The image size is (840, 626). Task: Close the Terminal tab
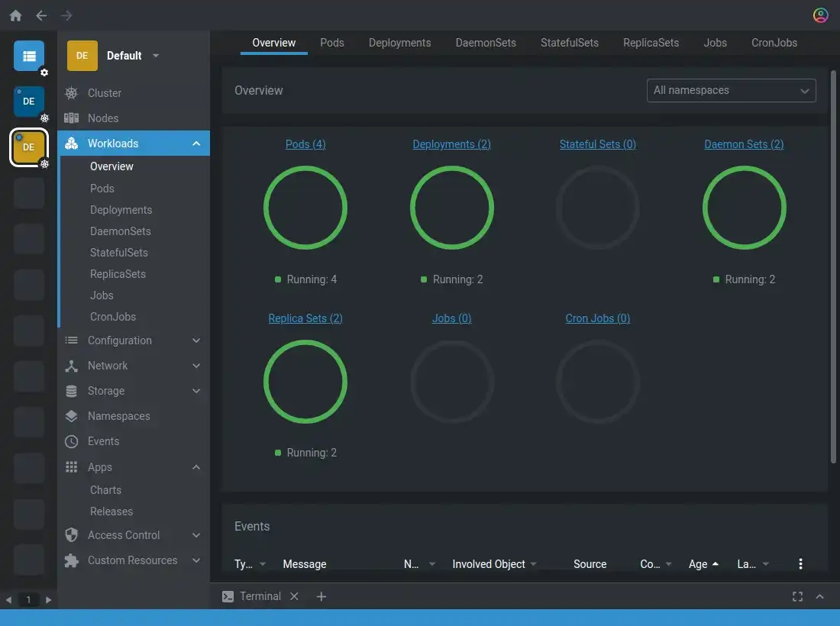[294, 596]
